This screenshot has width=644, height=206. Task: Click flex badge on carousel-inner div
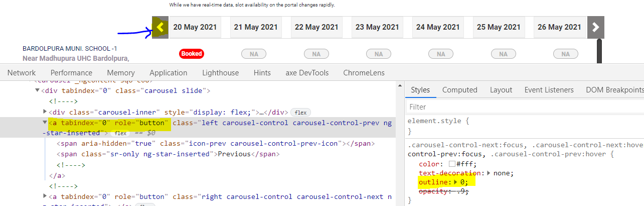pyautogui.click(x=300, y=112)
